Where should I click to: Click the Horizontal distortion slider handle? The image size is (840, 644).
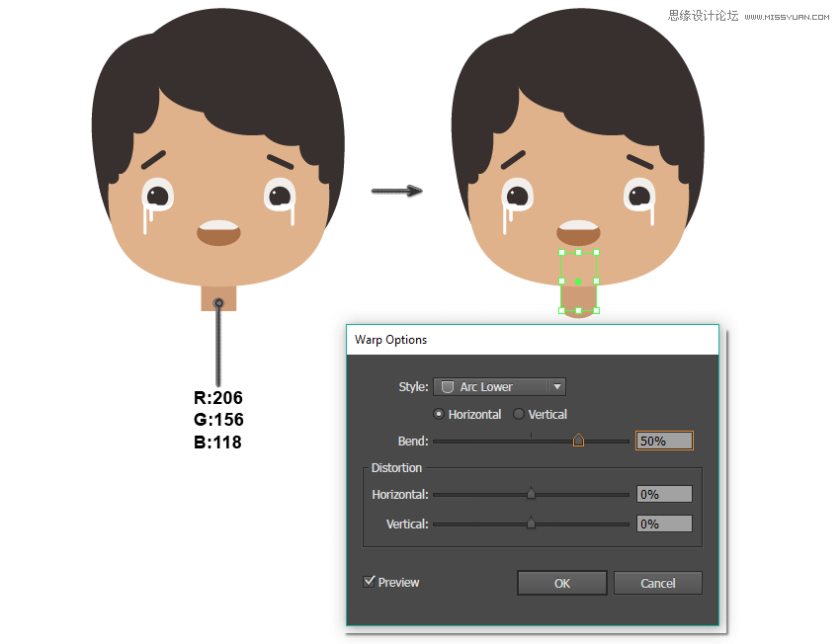531,493
